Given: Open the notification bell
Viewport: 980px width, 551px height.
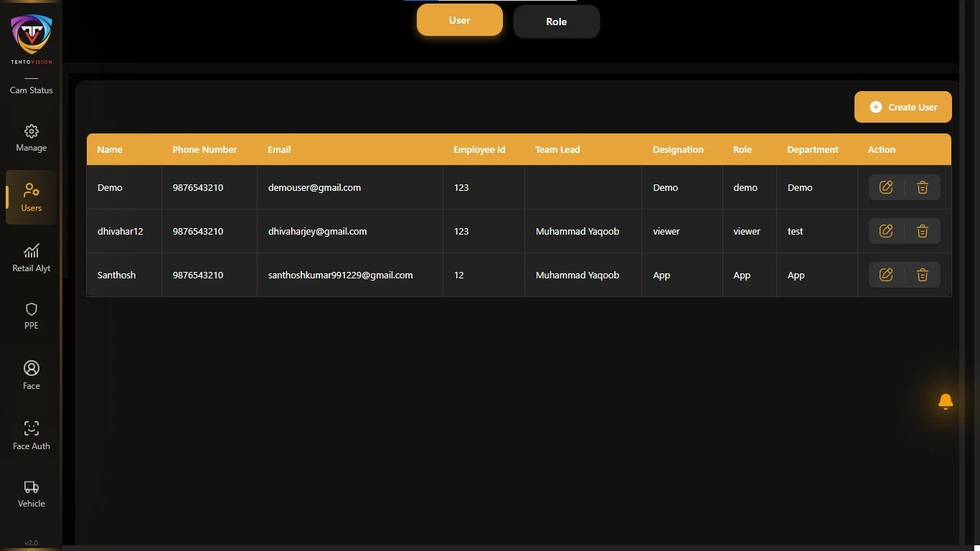Looking at the screenshot, I should tap(945, 402).
